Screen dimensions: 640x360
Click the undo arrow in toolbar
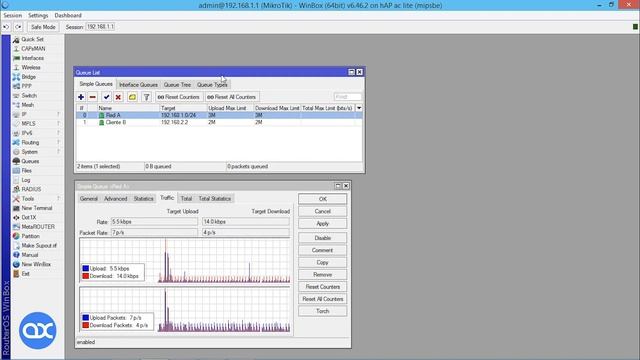[6, 27]
